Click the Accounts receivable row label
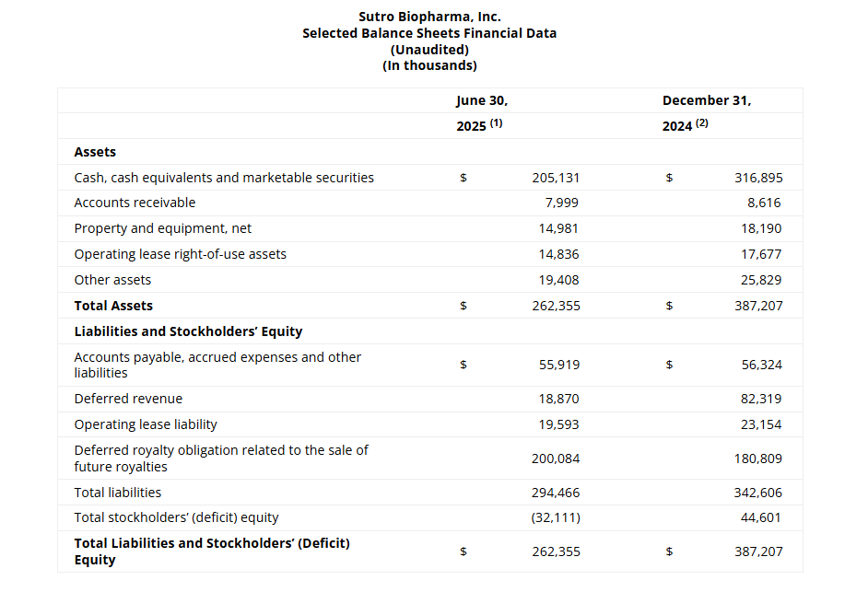The height and width of the screenshot is (592, 868). coord(135,203)
